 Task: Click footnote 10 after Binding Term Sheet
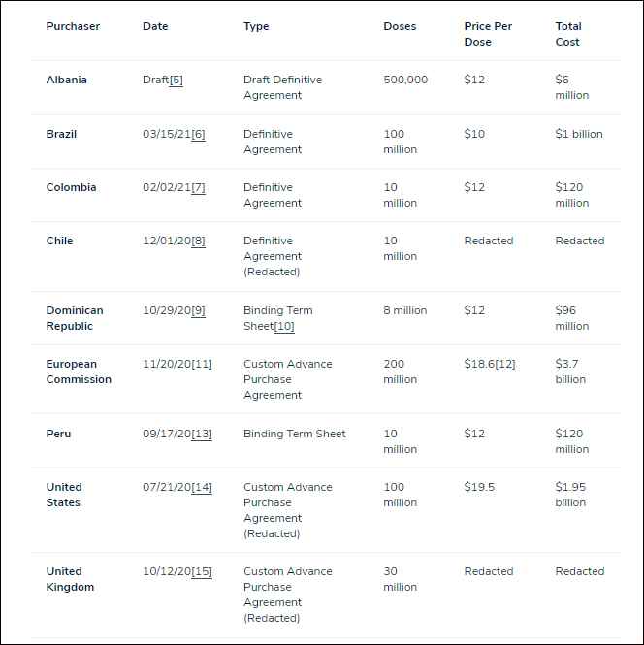pos(284,327)
